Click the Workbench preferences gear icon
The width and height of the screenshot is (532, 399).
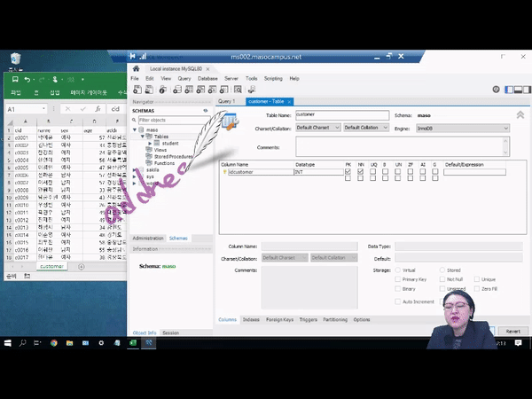496,90
